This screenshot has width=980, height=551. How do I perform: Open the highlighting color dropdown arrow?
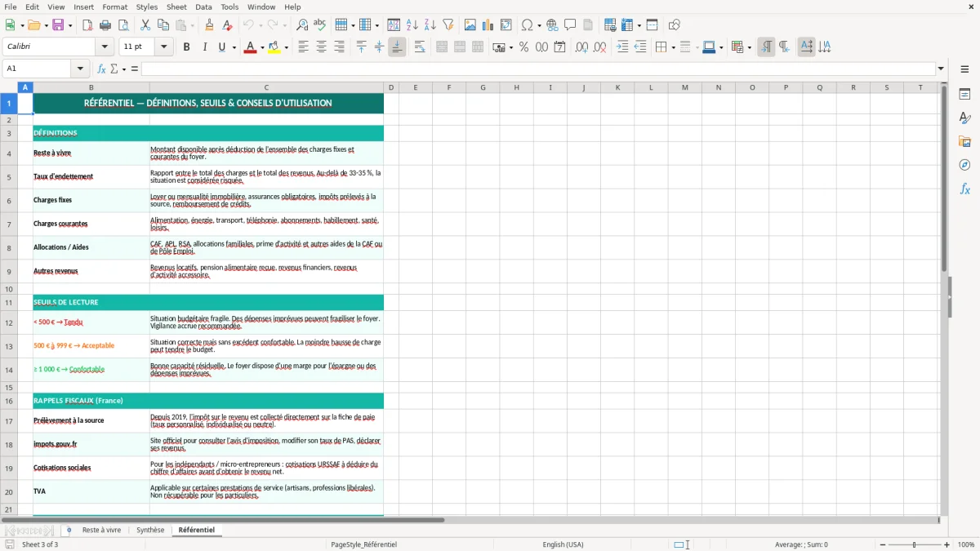coord(286,47)
